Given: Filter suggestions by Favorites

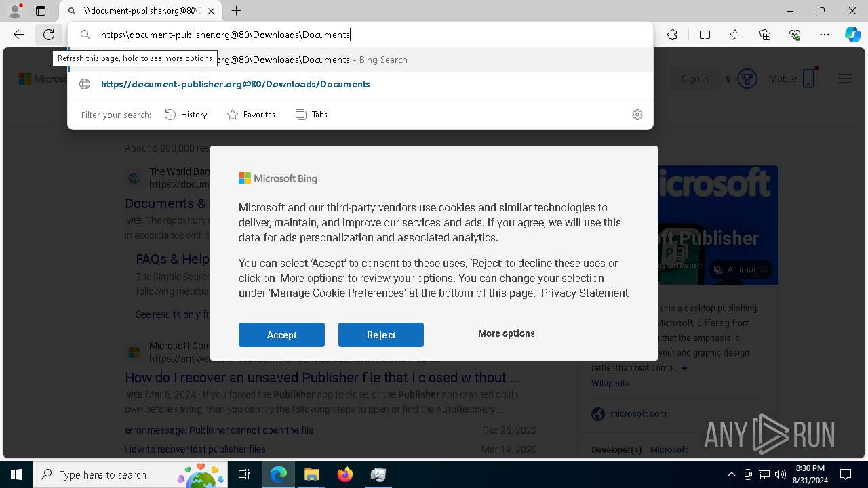Looking at the screenshot, I should click(251, 115).
